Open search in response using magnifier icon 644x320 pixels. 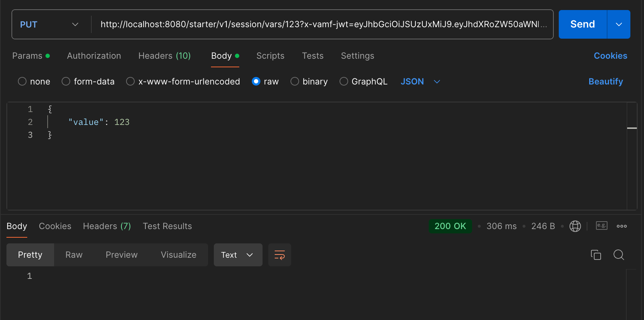[619, 255]
